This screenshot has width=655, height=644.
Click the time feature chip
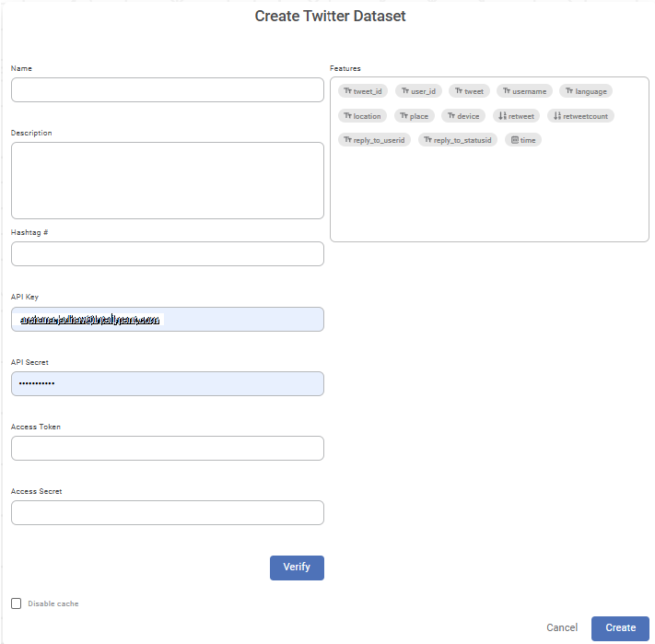coord(523,140)
